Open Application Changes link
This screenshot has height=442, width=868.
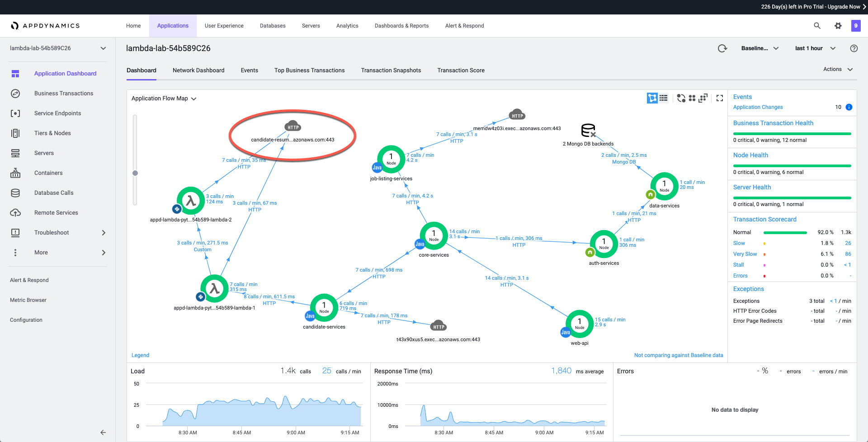pyautogui.click(x=758, y=107)
